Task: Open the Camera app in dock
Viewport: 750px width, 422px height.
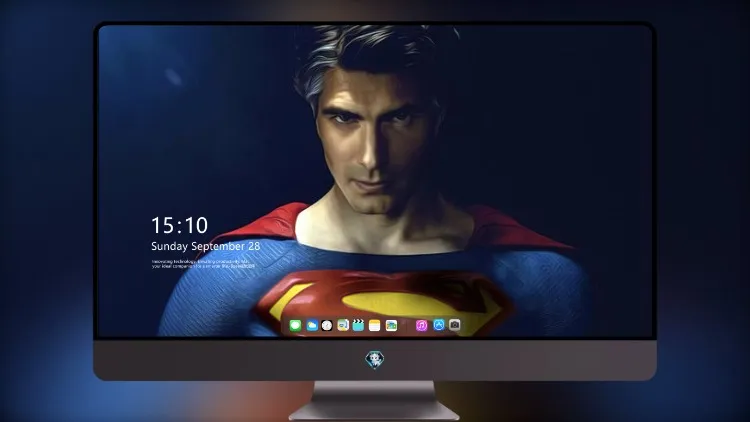Action: (455, 325)
